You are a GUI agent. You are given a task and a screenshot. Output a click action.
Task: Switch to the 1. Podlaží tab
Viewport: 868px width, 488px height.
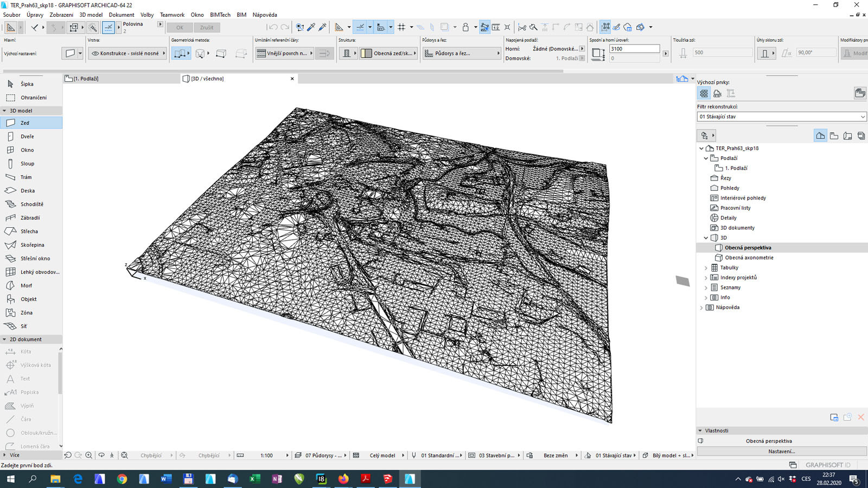tap(86, 79)
